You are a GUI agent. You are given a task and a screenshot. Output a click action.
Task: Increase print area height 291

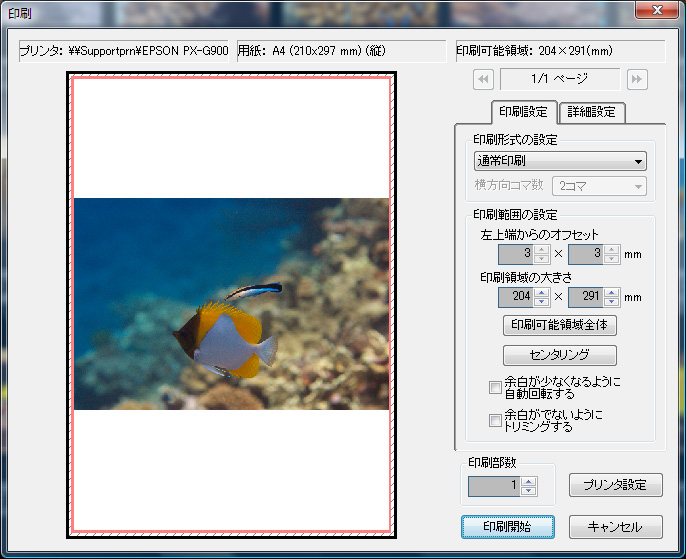coord(612,293)
